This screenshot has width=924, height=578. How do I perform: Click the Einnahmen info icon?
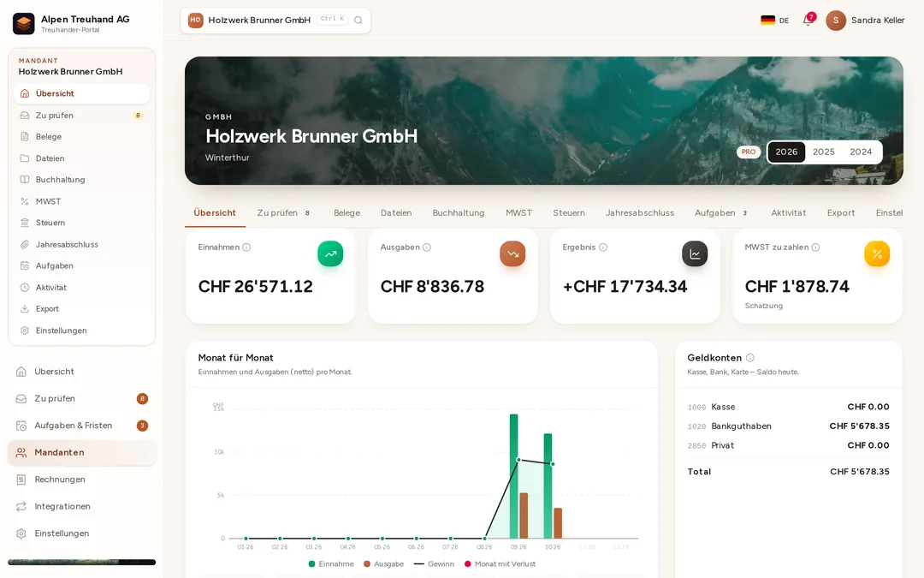point(246,247)
